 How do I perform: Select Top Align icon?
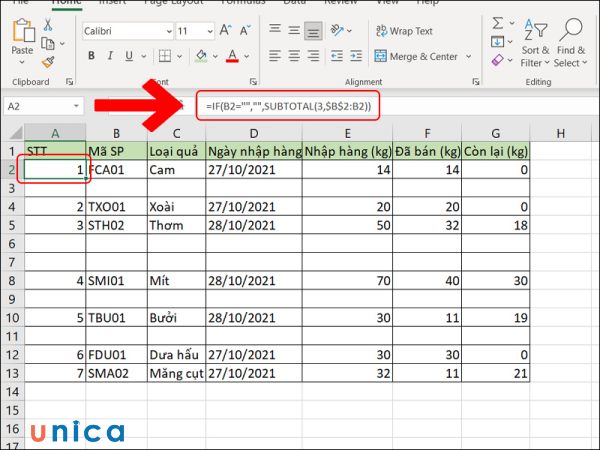(275, 30)
